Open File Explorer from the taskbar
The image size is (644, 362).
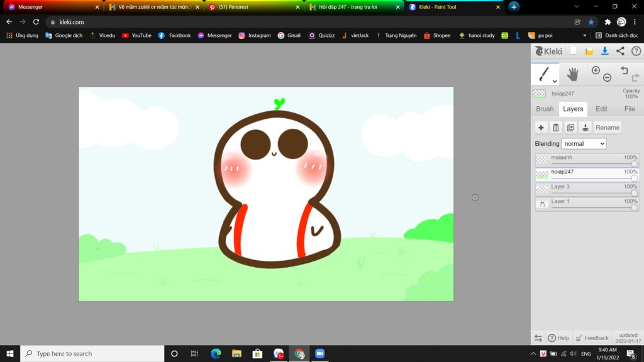pyautogui.click(x=236, y=353)
